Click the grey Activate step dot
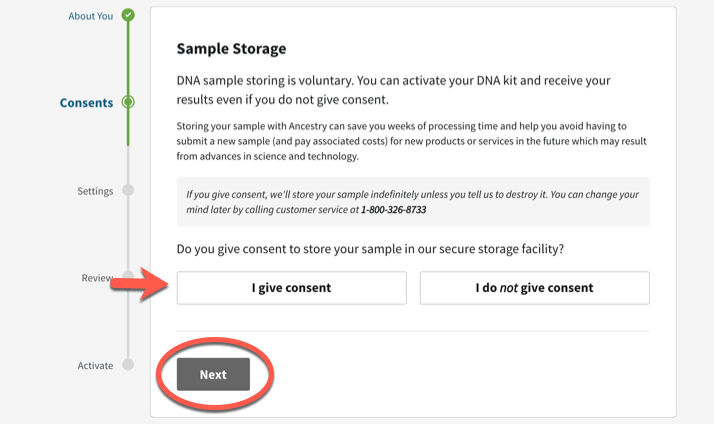 pos(128,364)
